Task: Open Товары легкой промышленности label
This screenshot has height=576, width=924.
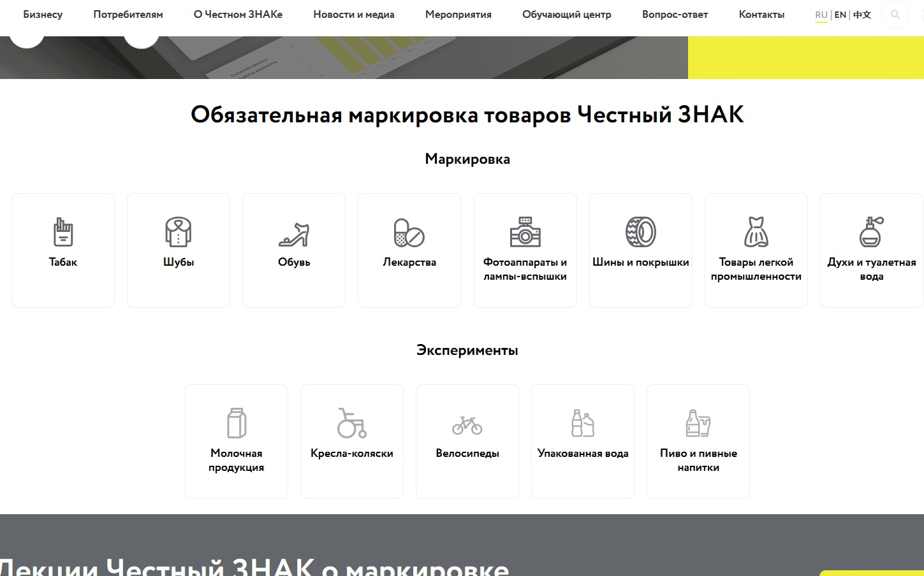Action: [756, 269]
